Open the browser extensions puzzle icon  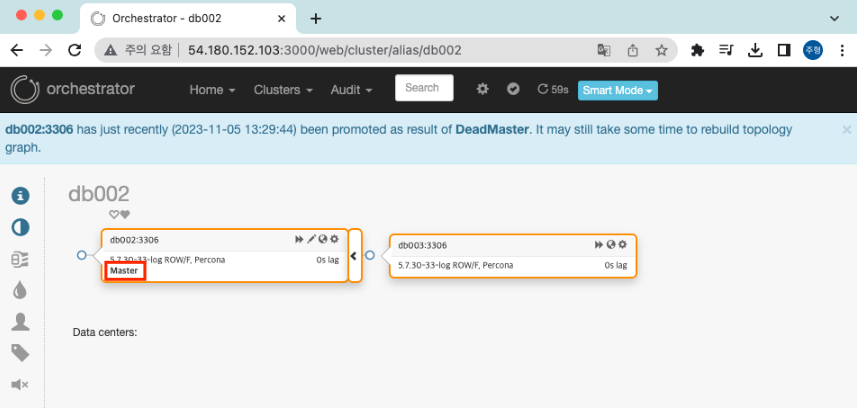697,50
